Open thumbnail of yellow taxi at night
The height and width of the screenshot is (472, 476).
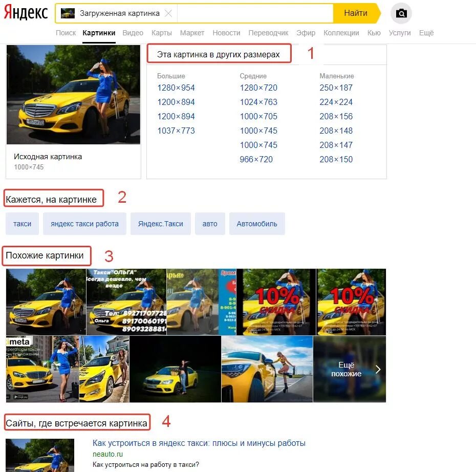(175, 369)
